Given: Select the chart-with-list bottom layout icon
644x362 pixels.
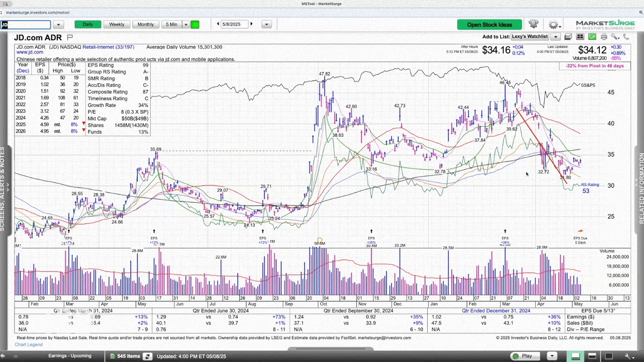Looking at the screenshot, I should point(575,356).
